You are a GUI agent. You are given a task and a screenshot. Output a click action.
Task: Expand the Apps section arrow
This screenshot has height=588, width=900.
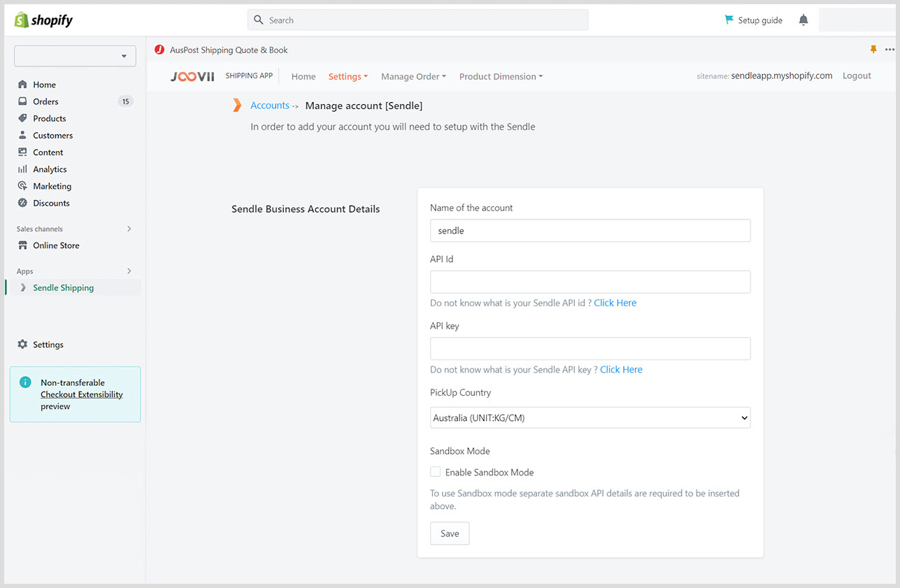129,271
